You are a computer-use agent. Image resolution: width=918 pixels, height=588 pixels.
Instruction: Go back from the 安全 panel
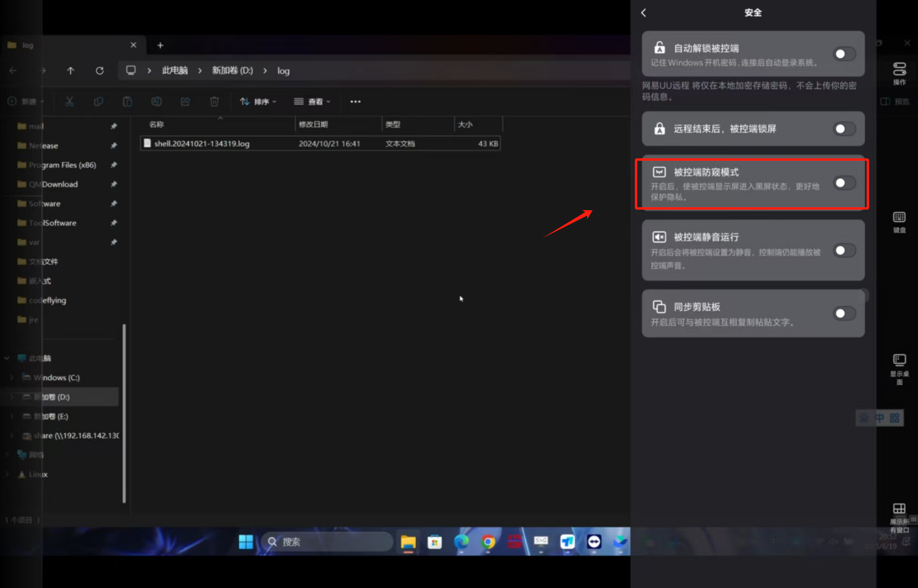[x=643, y=13]
